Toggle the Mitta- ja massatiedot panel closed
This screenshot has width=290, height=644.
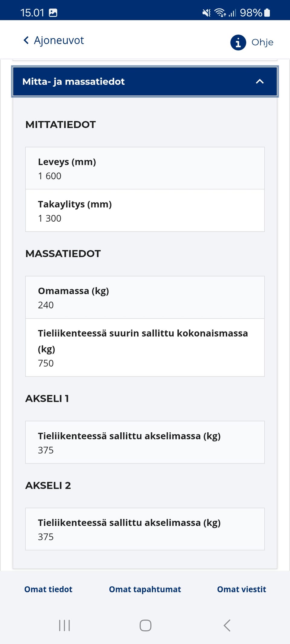(x=145, y=82)
